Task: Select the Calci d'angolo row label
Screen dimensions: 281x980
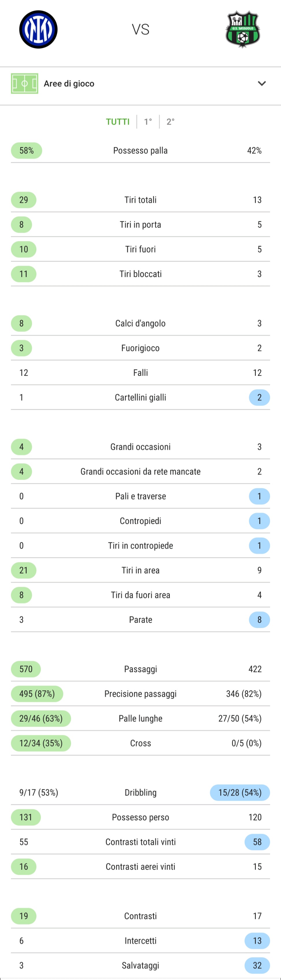Action: point(140,323)
